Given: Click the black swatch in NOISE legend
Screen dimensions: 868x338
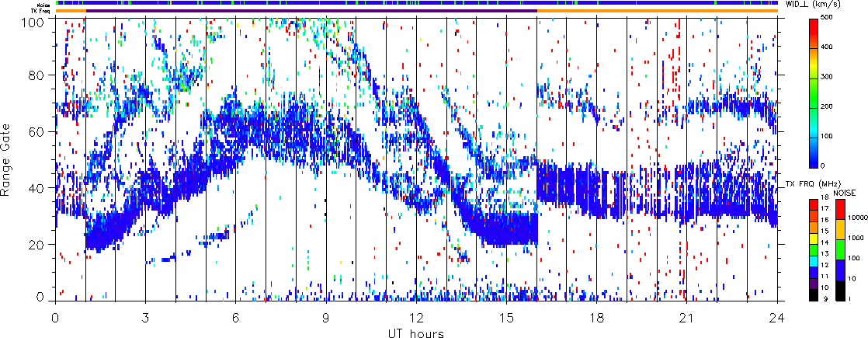Looking at the screenshot, I should 840,291.
